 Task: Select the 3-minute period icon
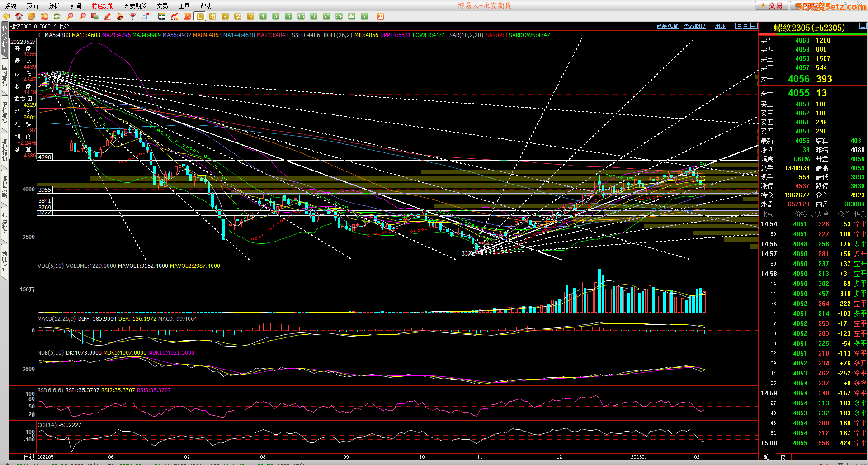[x=276, y=16]
